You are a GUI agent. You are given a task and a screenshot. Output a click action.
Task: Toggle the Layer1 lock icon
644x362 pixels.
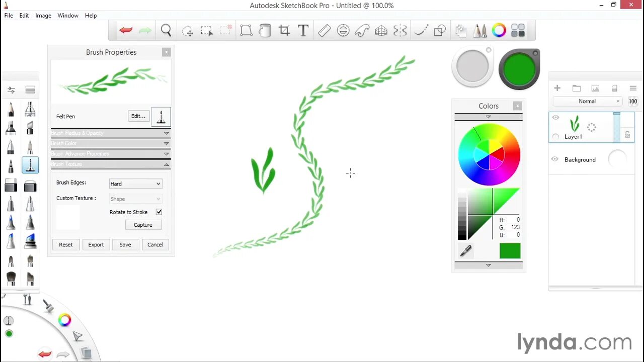coord(627,135)
